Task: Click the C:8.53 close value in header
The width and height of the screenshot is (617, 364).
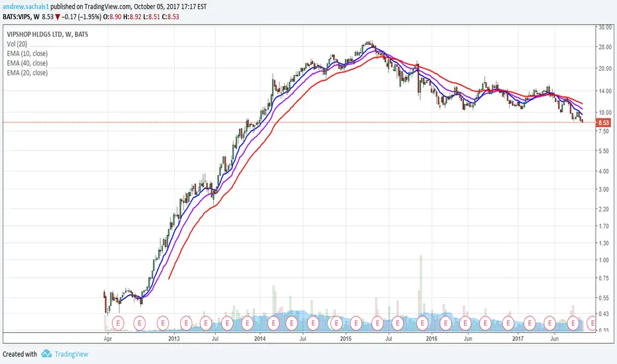Action: coord(170,17)
